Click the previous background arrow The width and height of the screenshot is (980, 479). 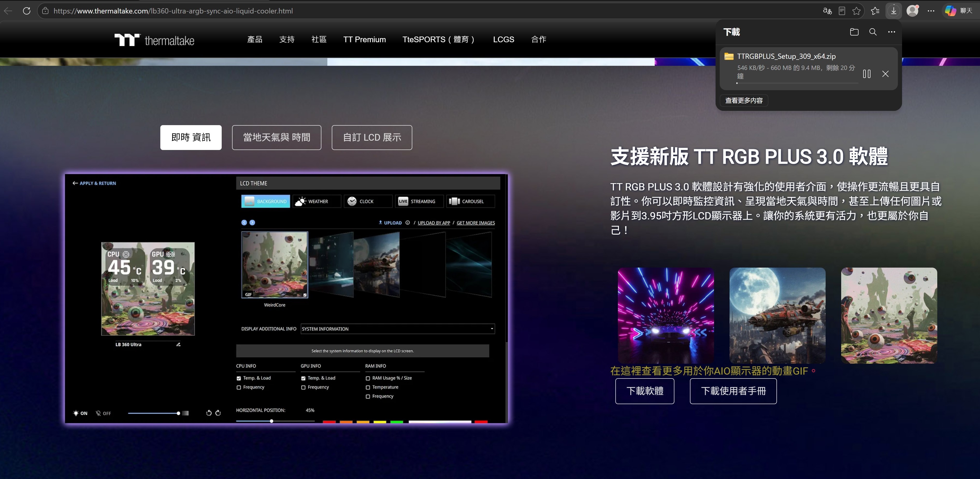tap(244, 223)
